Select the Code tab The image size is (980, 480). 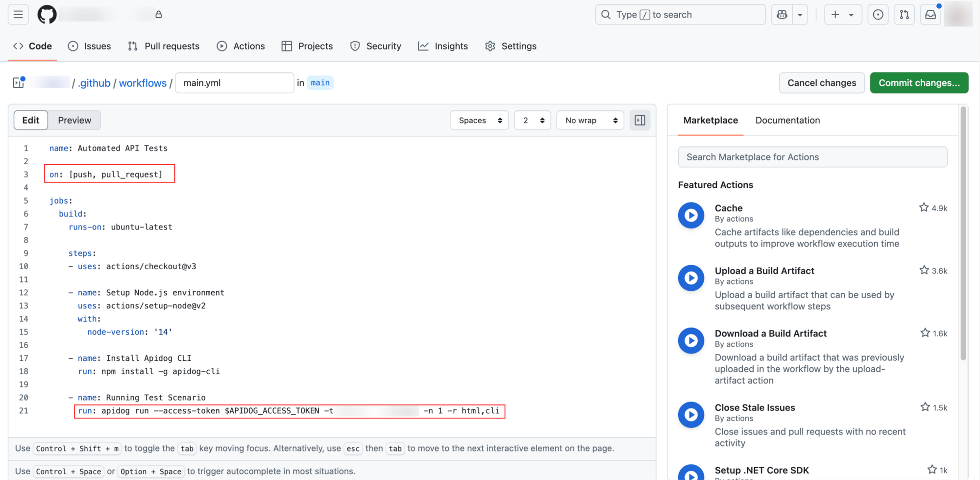coord(32,46)
